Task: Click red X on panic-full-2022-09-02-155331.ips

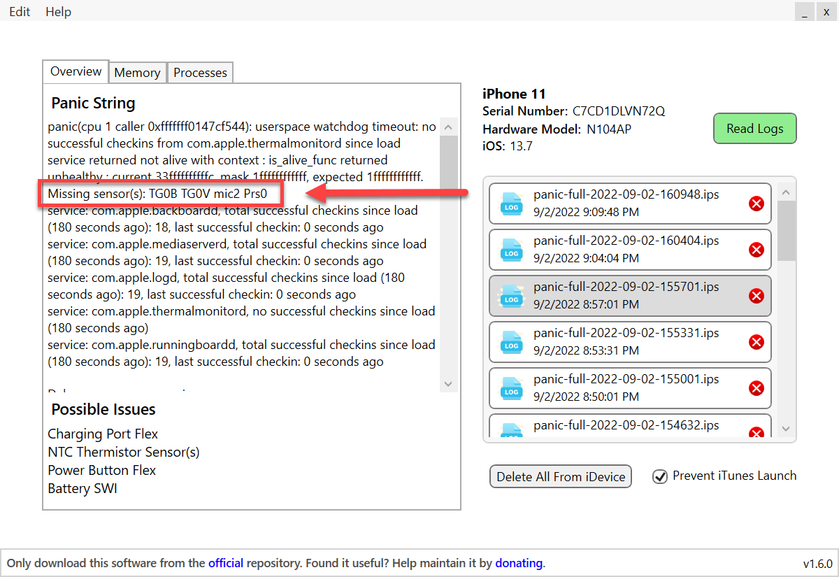Action: tap(756, 342)
